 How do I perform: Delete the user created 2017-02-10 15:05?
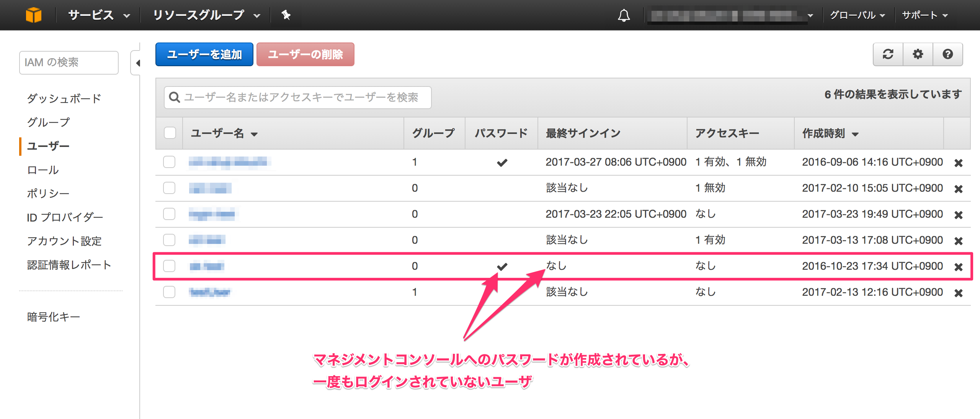pyautogui.click(x=959, y=189)
